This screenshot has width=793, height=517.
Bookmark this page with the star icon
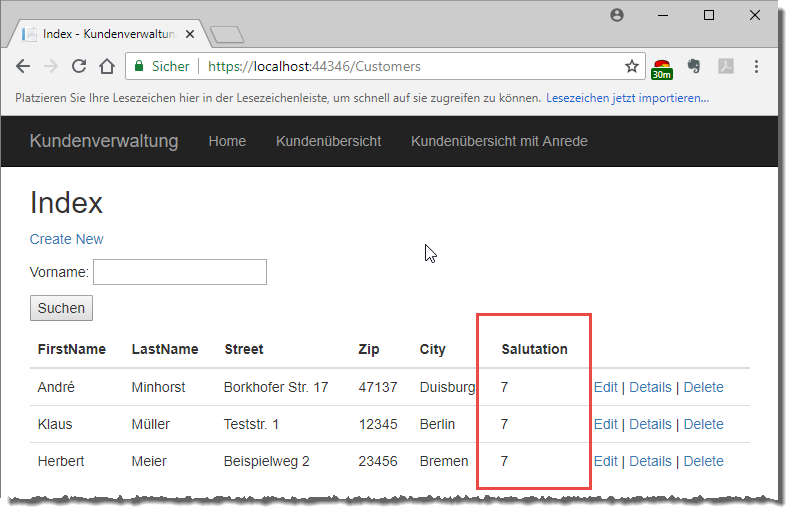pyautogui.click(x=631, y=67)
